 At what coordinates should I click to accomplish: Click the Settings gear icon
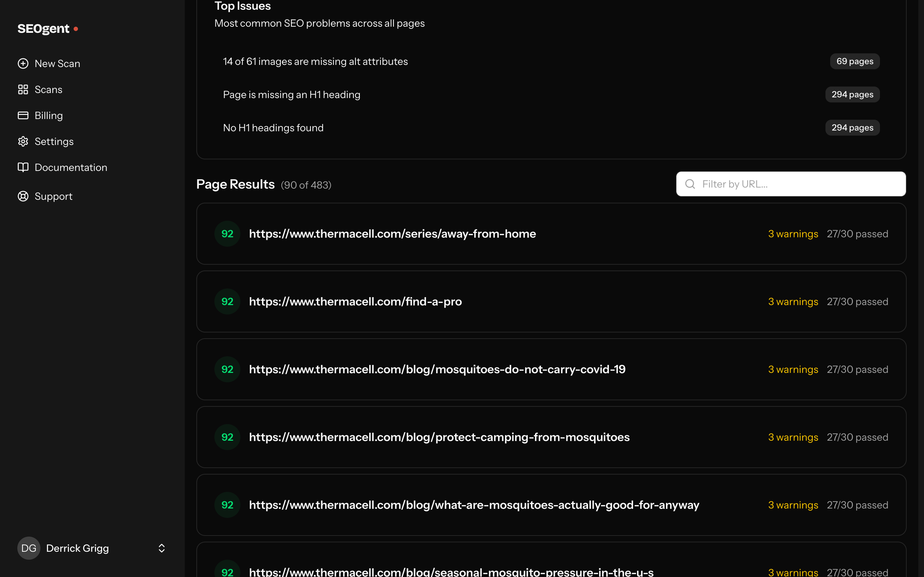(x=23, y=141)
